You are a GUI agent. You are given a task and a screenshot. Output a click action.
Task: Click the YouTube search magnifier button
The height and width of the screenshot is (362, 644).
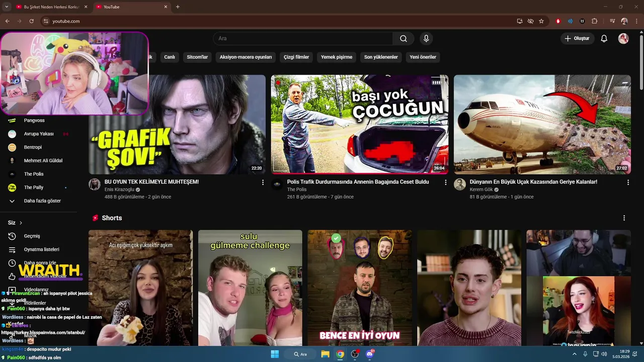(404, 39)
